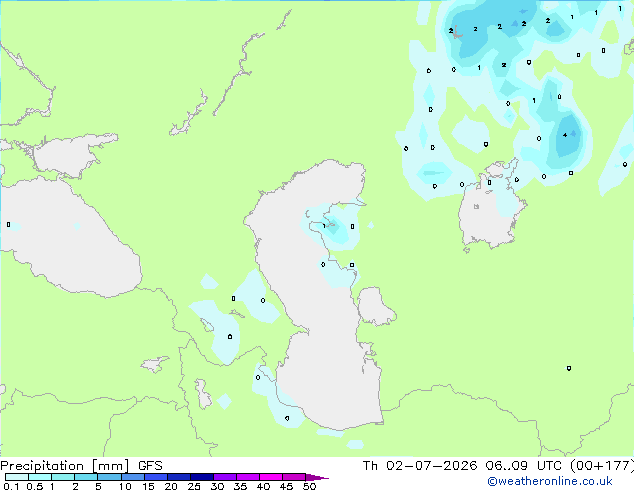Click the '45' legend label

[286, 486]
